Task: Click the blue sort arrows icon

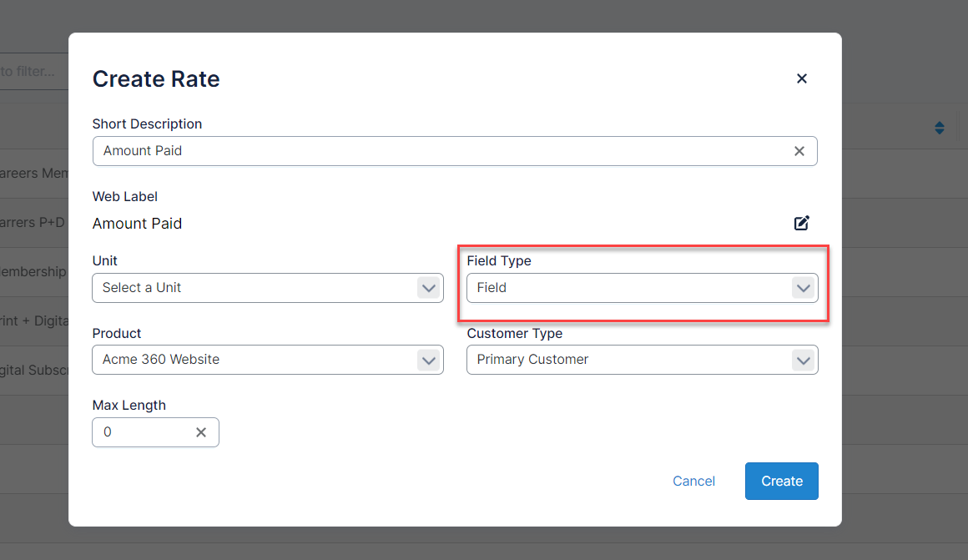Action: 939,129
